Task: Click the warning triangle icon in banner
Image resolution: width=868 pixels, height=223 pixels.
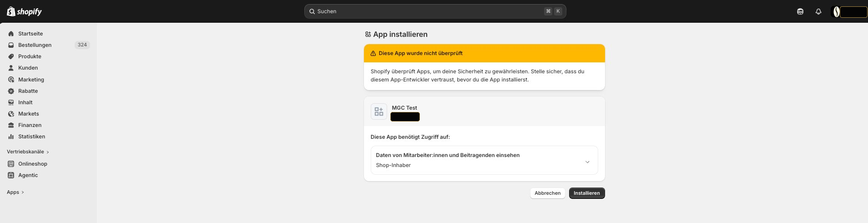Action: [x=373, y=53]
